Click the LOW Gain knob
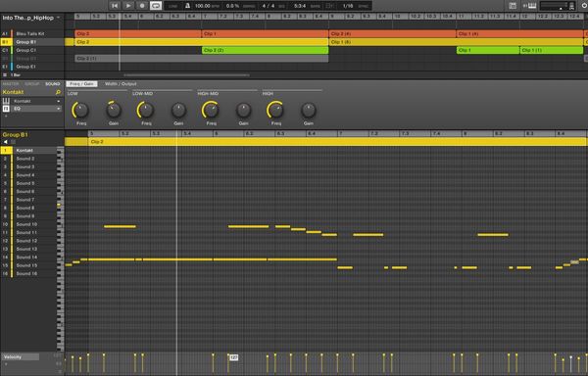This screenshot has width=588, height=376. tap(114, 110)
